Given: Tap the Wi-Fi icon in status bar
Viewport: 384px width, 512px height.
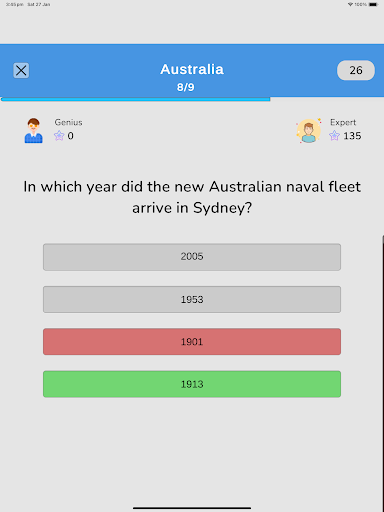Looking at the screenshot, I should click(350, 4).
